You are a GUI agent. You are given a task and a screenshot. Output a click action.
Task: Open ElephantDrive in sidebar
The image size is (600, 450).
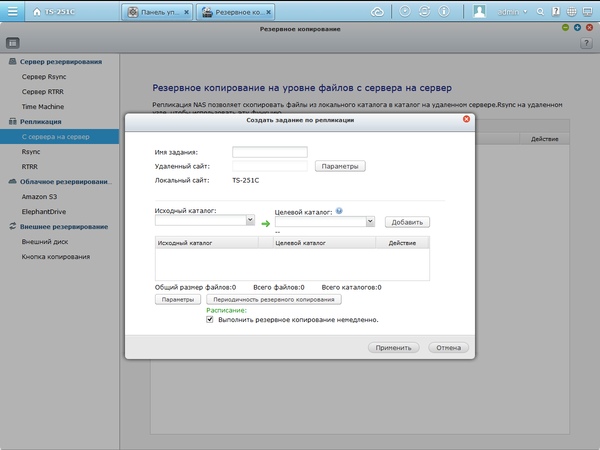pos(44,212)
